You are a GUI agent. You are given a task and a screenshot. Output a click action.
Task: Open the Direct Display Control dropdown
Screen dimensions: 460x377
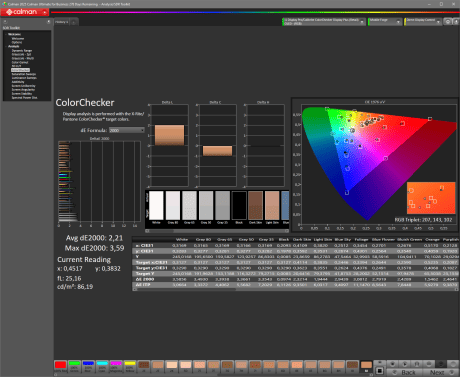tap(423, 22)
